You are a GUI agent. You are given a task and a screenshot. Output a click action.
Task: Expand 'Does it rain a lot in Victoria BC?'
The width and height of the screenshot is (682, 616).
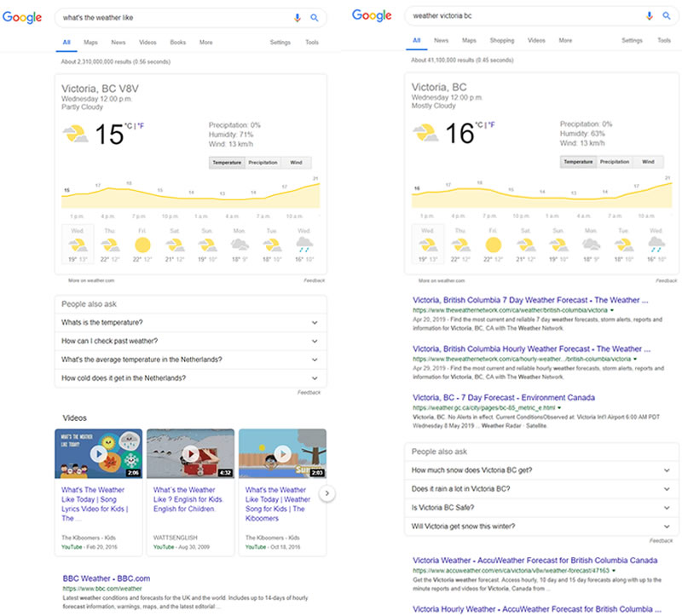pyautogui.click(x=541, y=489)
